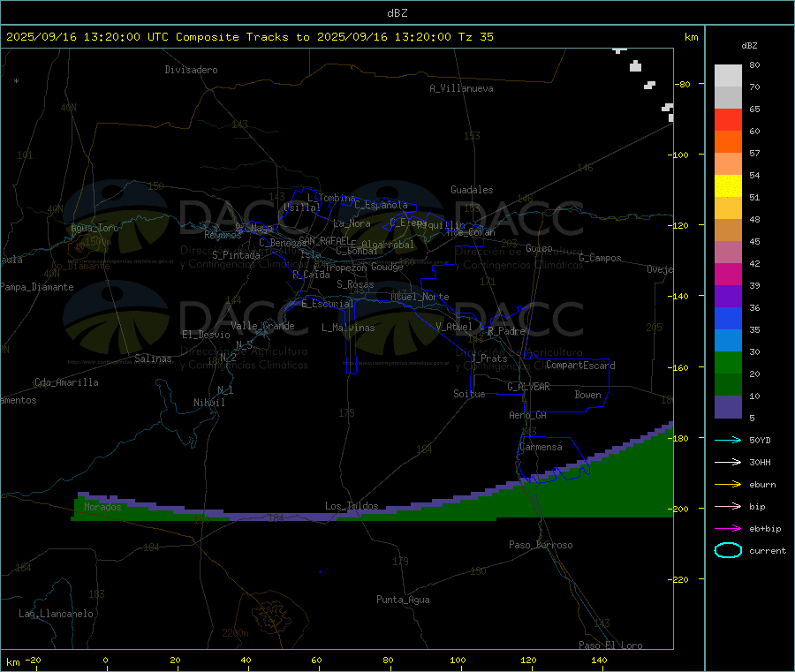Click the purple 5 dBZ color swatch
The height and width of the screenshot is (672, 795).
tap(728, 407)
